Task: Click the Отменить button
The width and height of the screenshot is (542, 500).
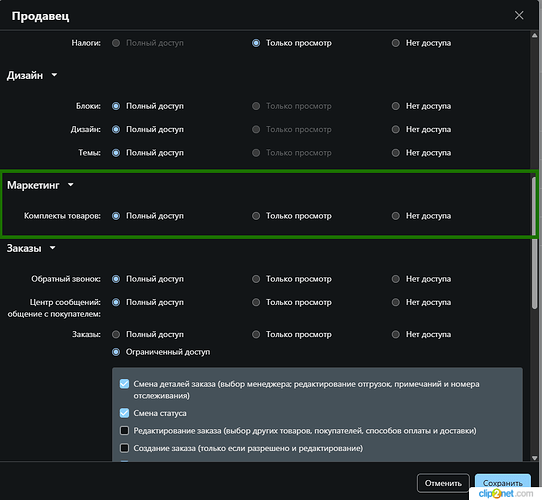Action: pyautogui.click(x=443, y=483)
